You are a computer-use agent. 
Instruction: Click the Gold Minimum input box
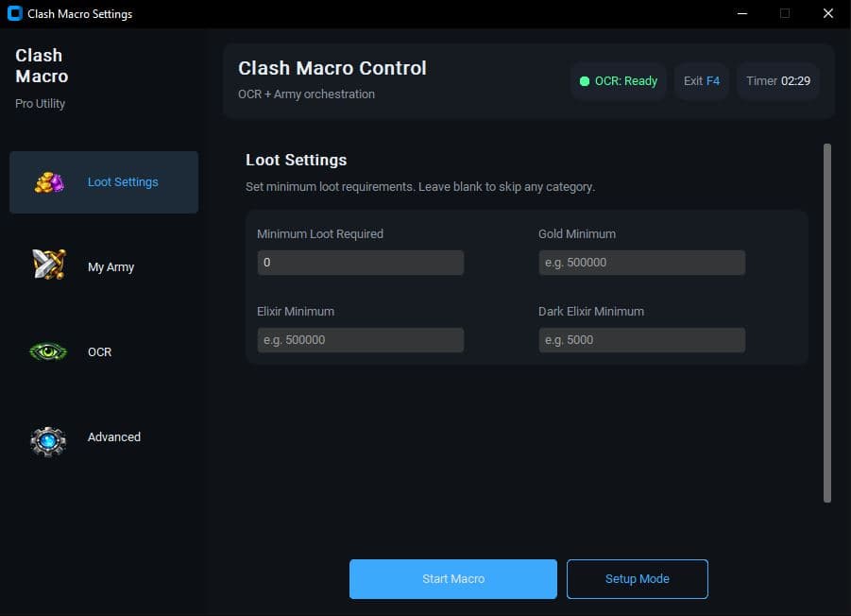[x=641, y=262]
